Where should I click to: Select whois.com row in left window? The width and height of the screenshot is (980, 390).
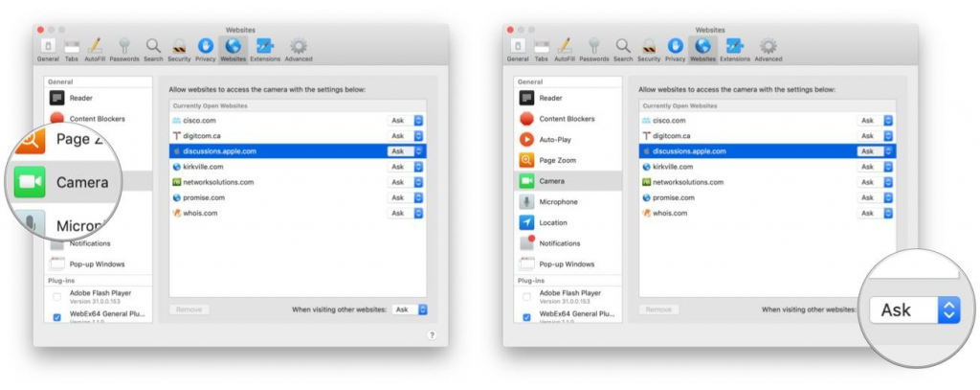tap(298, 213)
